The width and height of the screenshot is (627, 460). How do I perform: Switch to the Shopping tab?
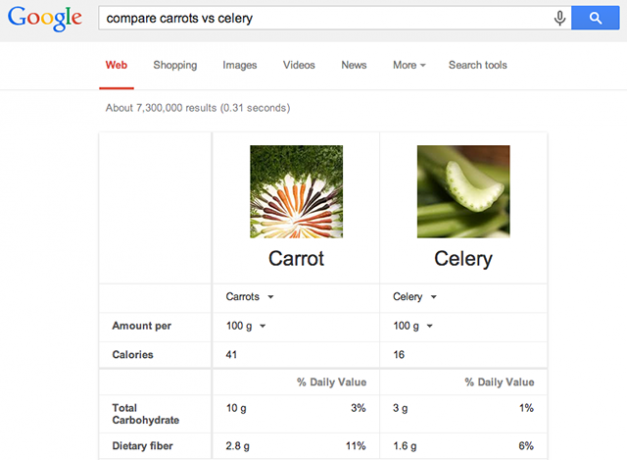[x=175, y=65]
